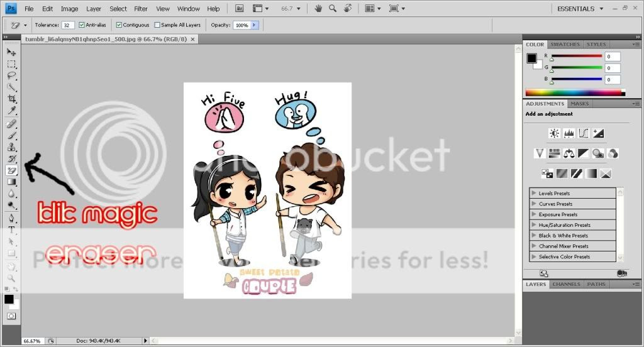Click the Rotate View tool icon
This screenshot has height=347, width=644.
click(x=347, y=8)
